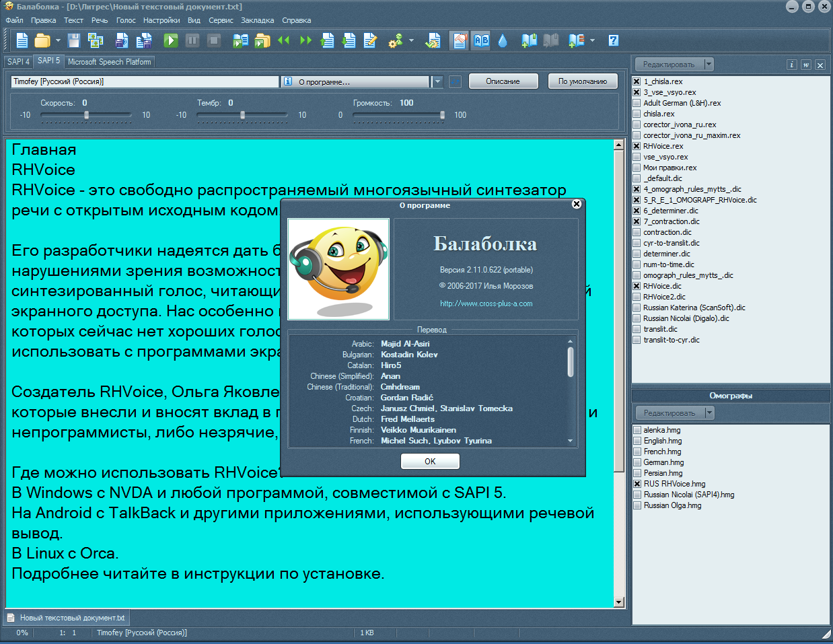This screenshot has width=833, height=644.
Task: Click the green rewind double-arrow icon
Action: 284,40
